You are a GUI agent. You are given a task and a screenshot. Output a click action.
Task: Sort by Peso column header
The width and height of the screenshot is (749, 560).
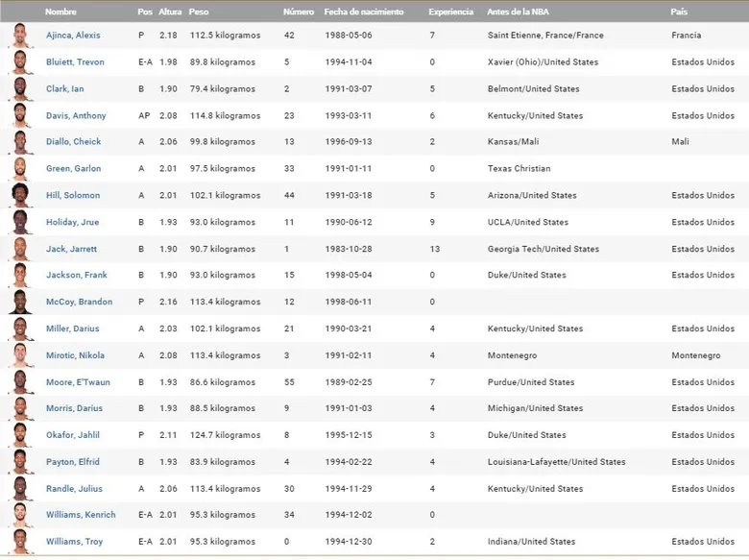199,12
